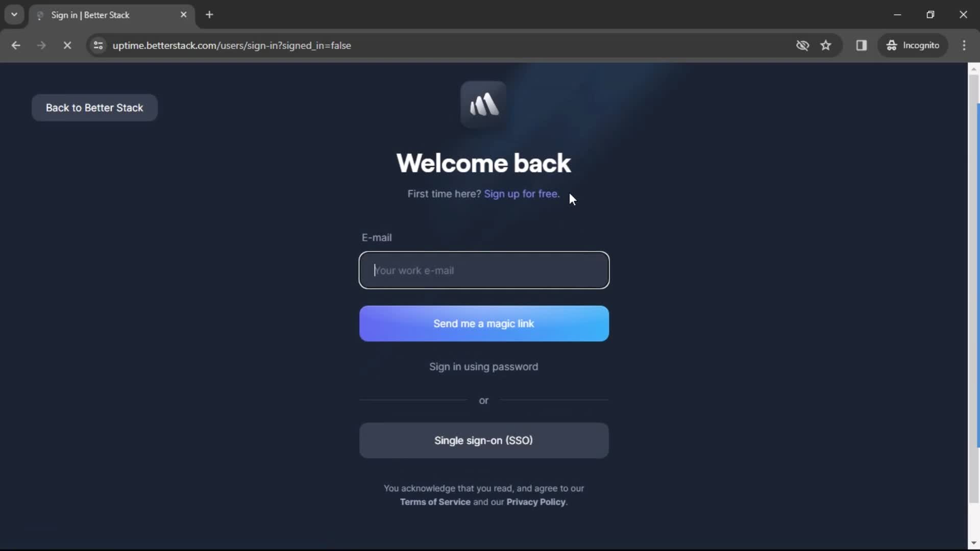Click the browser back navigation icon

click(16, 45)
